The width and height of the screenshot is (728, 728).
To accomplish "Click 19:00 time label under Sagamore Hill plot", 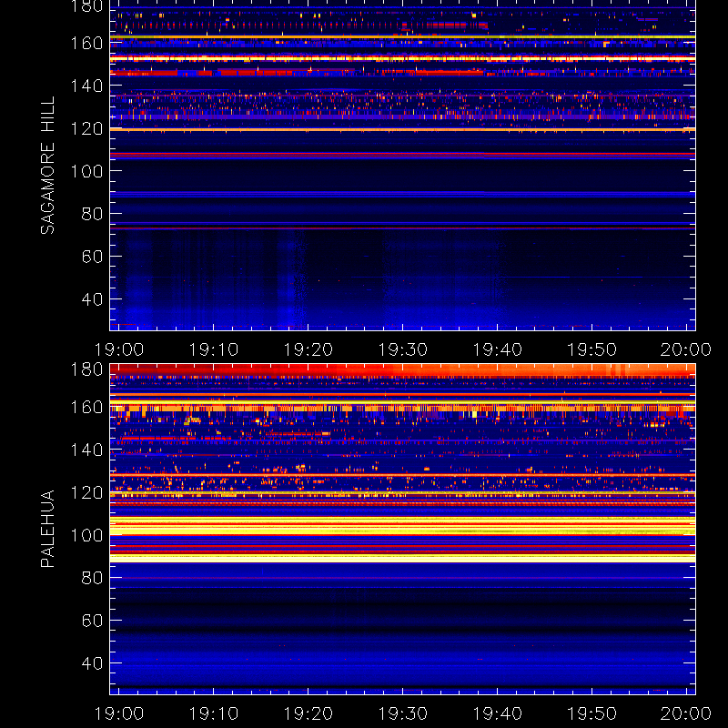I will coord(119,349).
